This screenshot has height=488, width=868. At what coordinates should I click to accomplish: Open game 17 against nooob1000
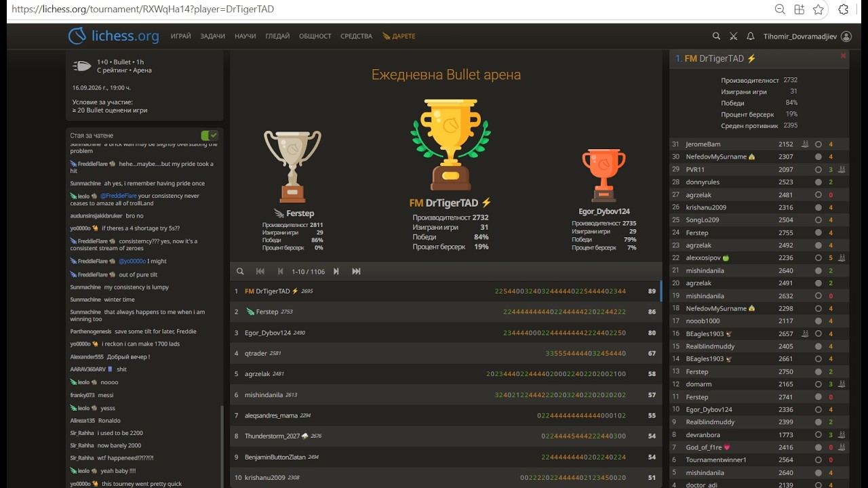759,321
